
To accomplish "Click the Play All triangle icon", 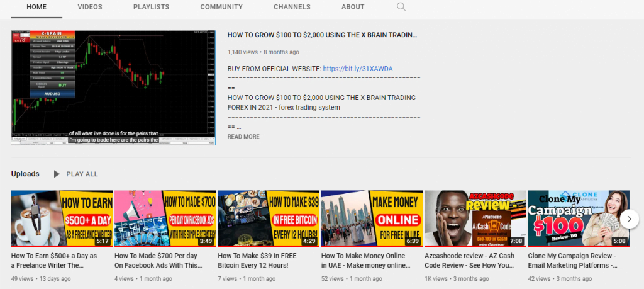I will [x=57, y=174].
